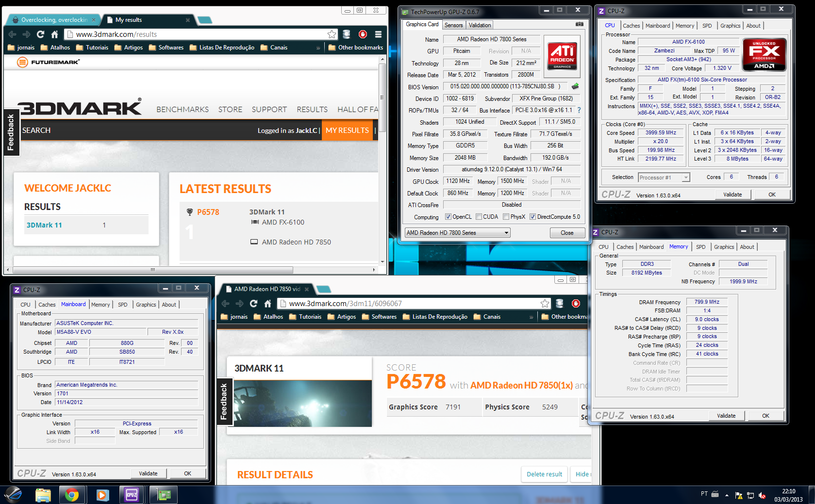Show hidden icons in the system tray
815x504 pixels.
coord(727,495)
